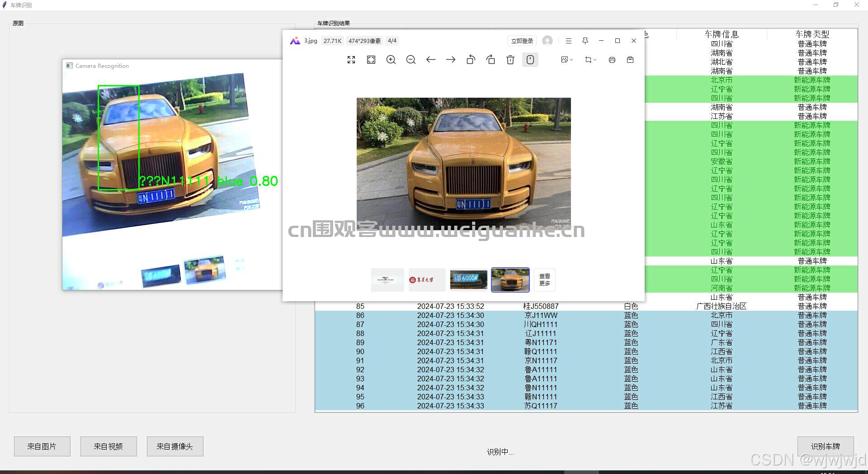This screenshot has height=474, width=868.
Task: Select plate 赣N11111 in row 95
Action: (541, 397)
